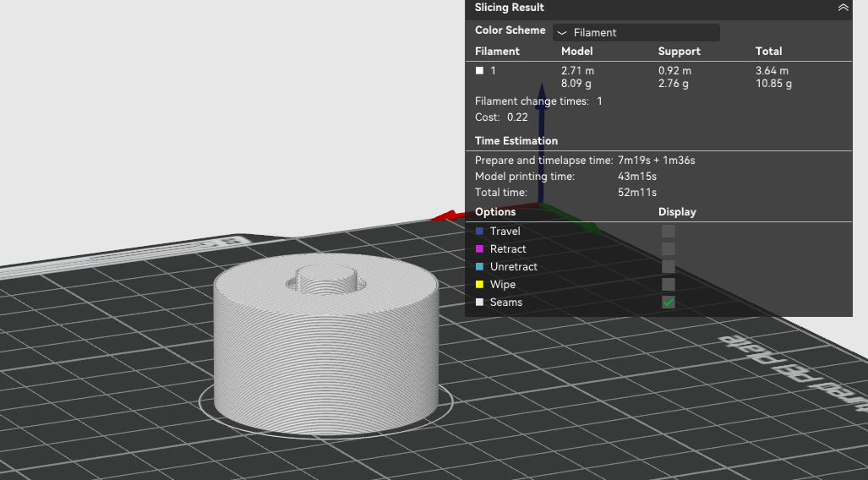868x480 pixels.
Task: Uncheck the Seams display checkbox
Action: (668, 303)
